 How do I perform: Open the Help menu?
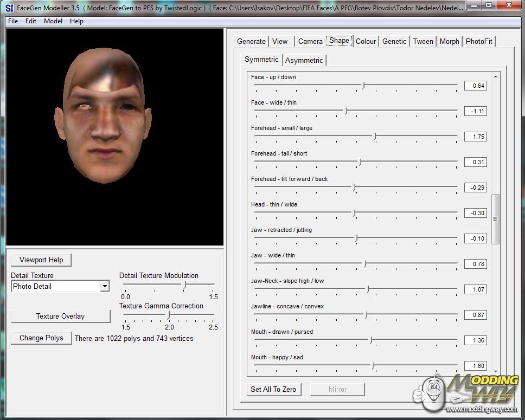click(x=76, y=21)
